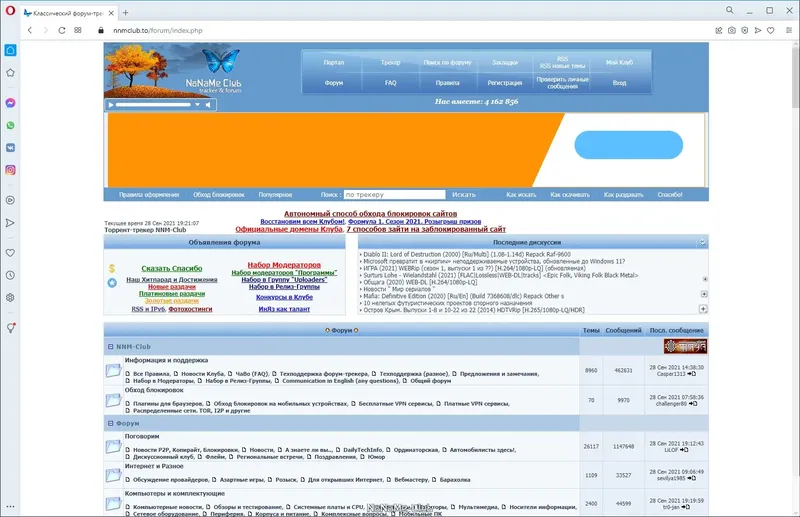Open Обход блокировок link in blue bar
The height and width of the screenshot is (517, 800).
pyautogui.click(x=219, y=194)
